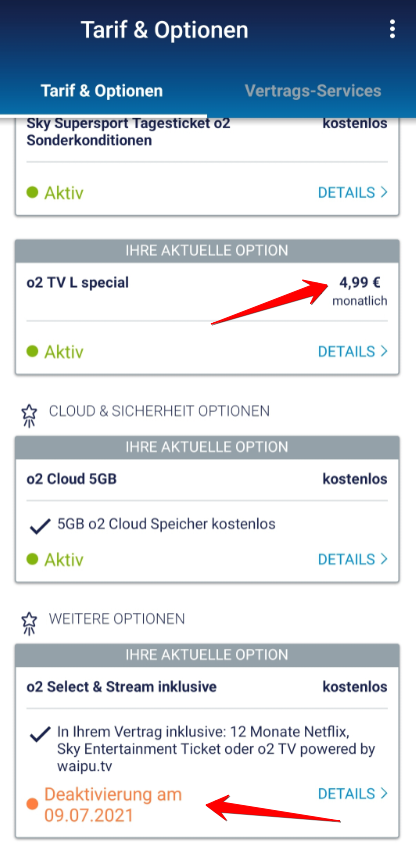Screen dimensions: 416x848
Task: Click green Aktiv dot for Sky Supersport ticket
Action: (x=32, y=192)
